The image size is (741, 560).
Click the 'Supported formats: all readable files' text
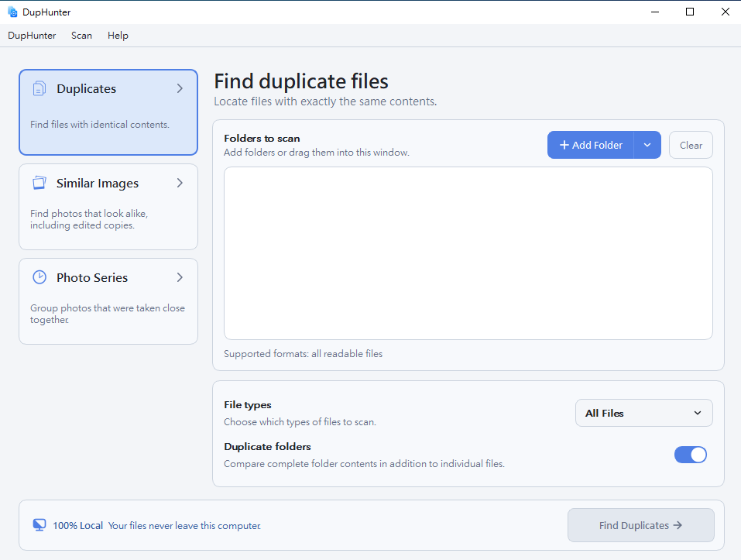pos(303,353)
